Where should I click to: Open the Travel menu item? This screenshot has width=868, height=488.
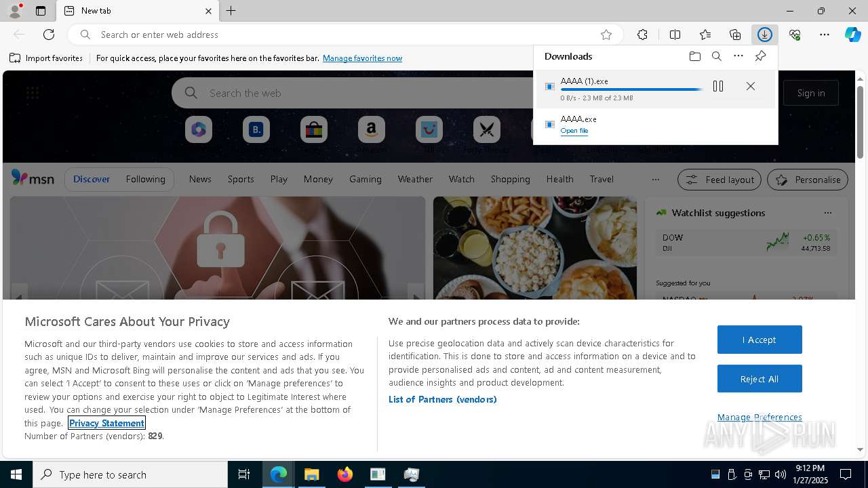click(601, 179)
